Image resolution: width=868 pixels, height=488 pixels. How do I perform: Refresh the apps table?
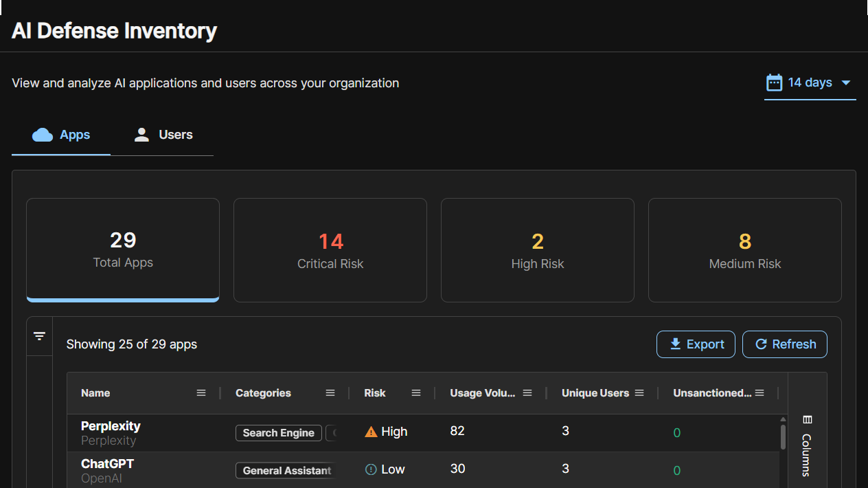[x=785, y=344]
